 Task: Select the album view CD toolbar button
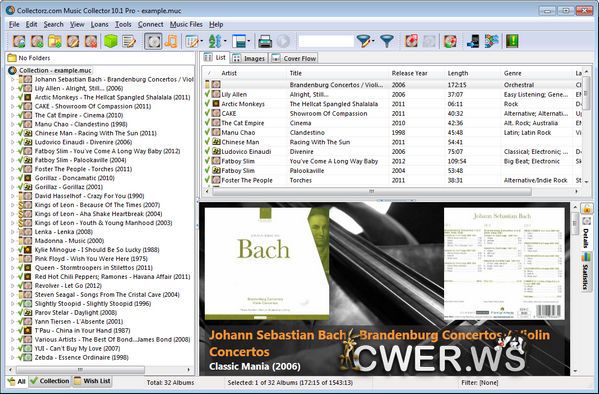click(153, 41)
